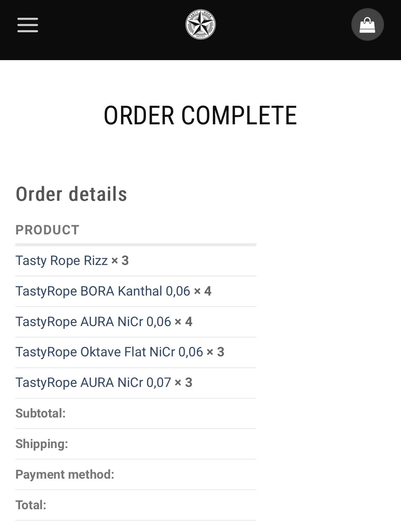
Task: Click the ORDER COMPLETE heading
Action: pyautogui.click(x=200, y=116)
